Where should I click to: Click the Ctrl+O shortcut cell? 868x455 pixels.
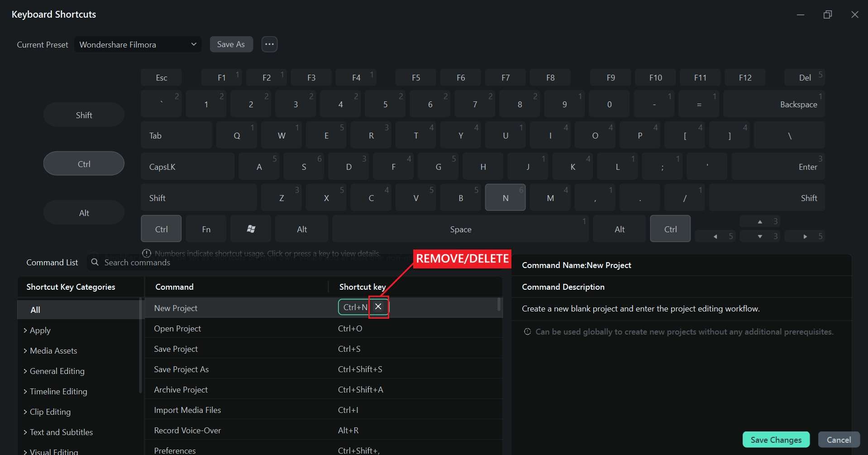pos(350,328)
